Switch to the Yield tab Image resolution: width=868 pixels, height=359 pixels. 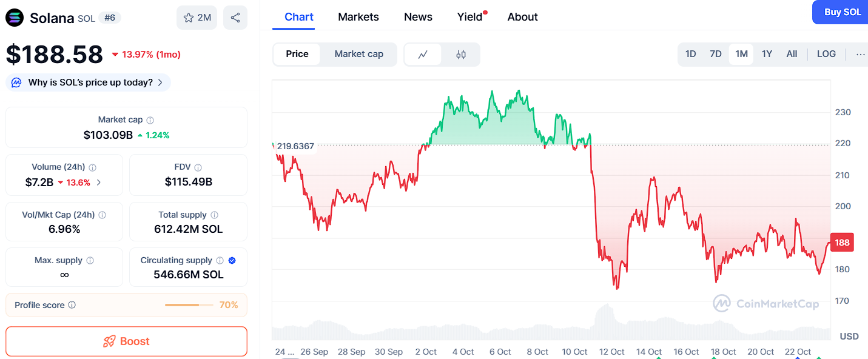pos(469,17)
